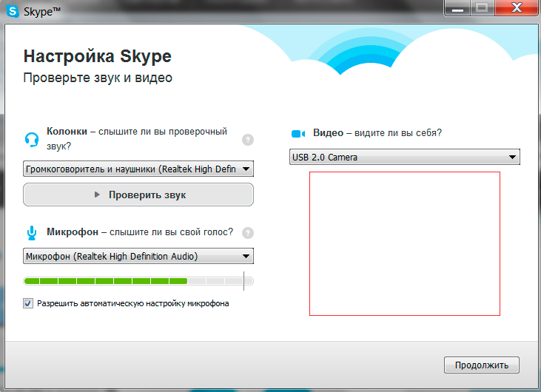Close the Skype setup window

pyautogui.click(x=517, y=8)
